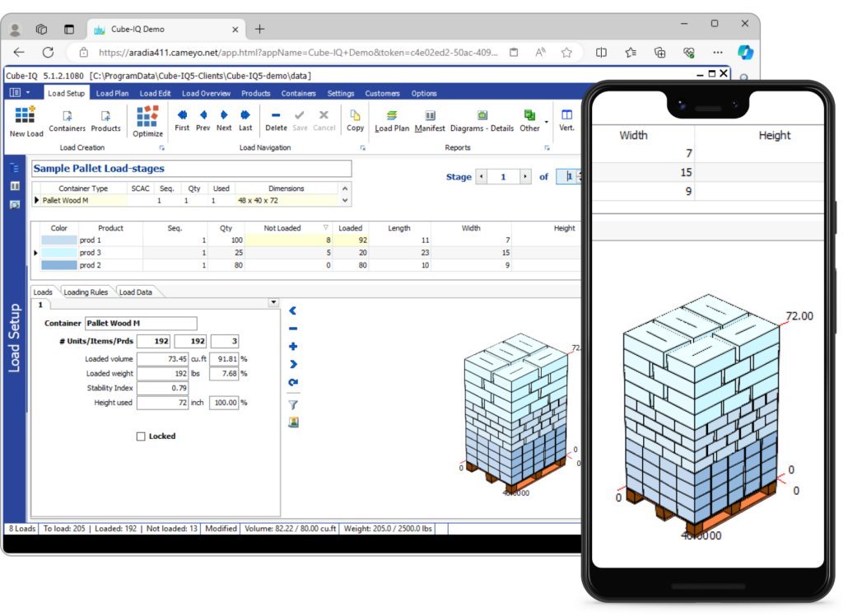The height and width of the screenshot is (616, 848).
Task: Open Diagrams - Details report
Action: coord(482,120)
